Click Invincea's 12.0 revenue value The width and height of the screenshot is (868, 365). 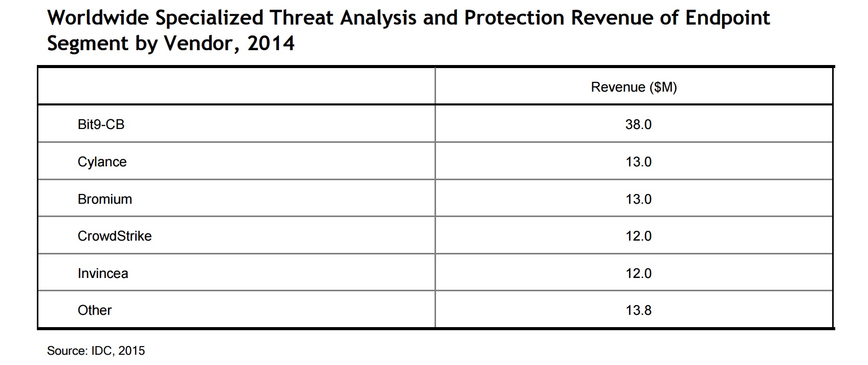[638, 273]
